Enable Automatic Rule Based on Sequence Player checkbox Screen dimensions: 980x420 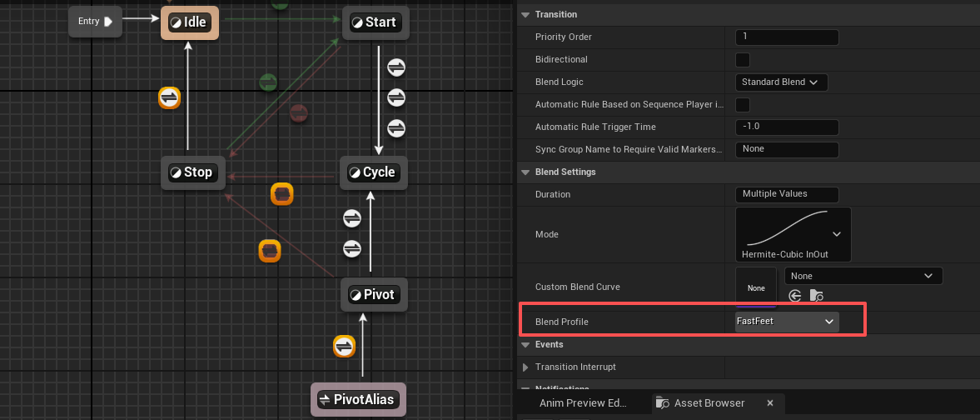[743, 104]
